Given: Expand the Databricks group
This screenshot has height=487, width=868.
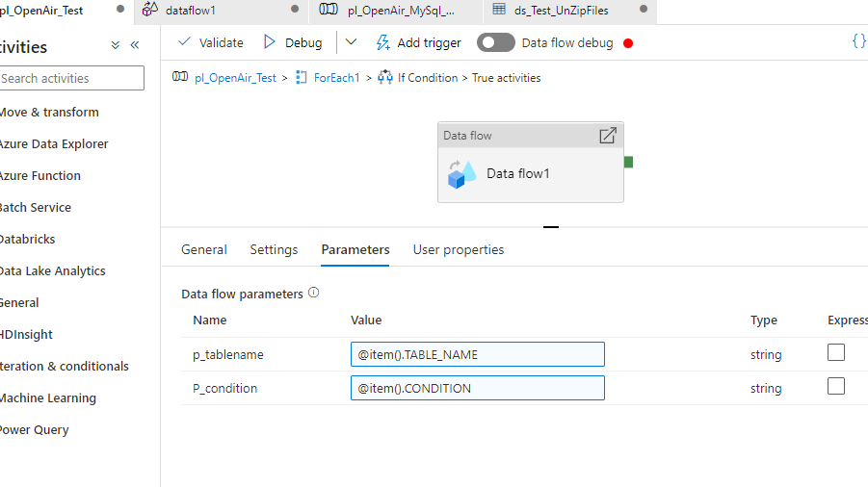Looking at the screenshot, I should [27, 240].
